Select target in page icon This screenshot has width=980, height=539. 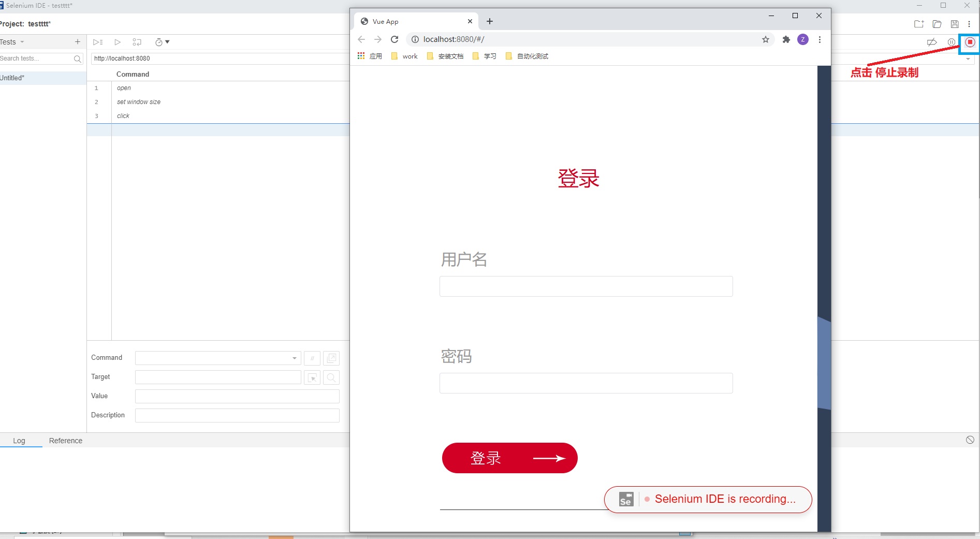coord(312,378)
